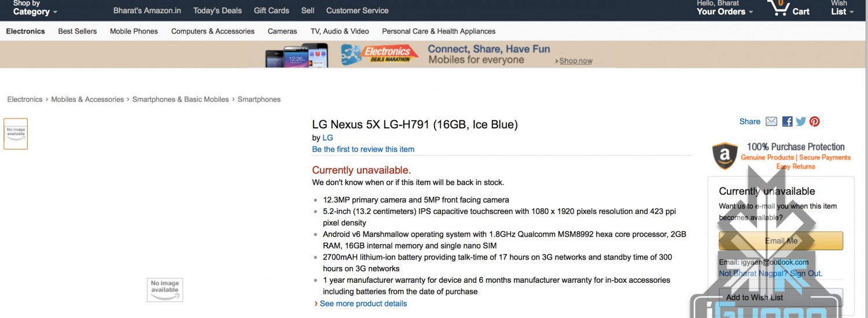This screenshot has height=318, width=868.
Task: Share product via email envelope icon
Action: pos(771,121)
